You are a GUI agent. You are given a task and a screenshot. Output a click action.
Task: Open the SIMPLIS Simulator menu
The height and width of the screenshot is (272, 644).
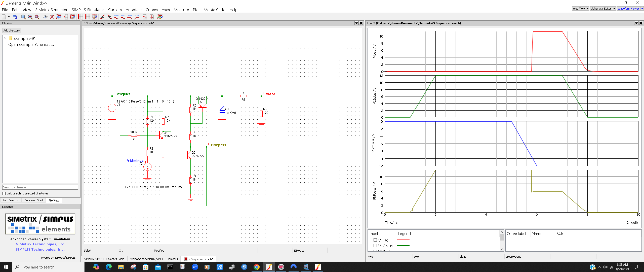click(x=88, y=10)
